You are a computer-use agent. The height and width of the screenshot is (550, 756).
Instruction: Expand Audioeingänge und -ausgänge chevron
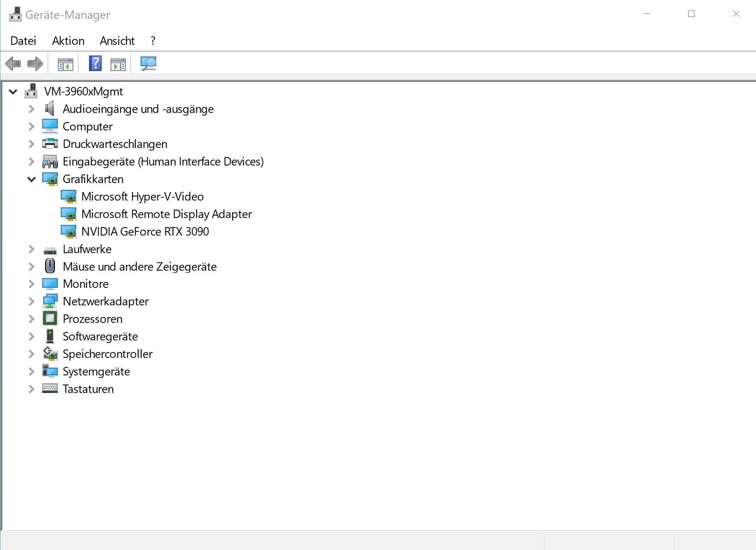(31, 109)
